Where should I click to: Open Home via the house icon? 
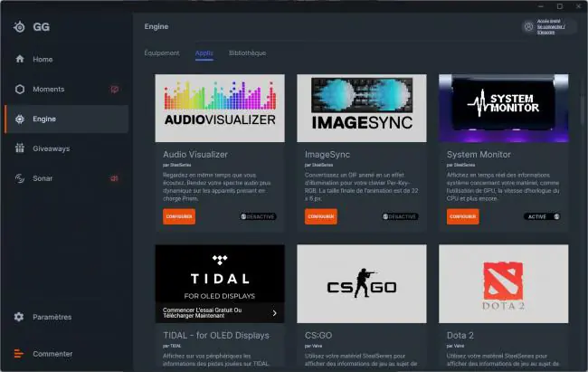tap(20, 59)
